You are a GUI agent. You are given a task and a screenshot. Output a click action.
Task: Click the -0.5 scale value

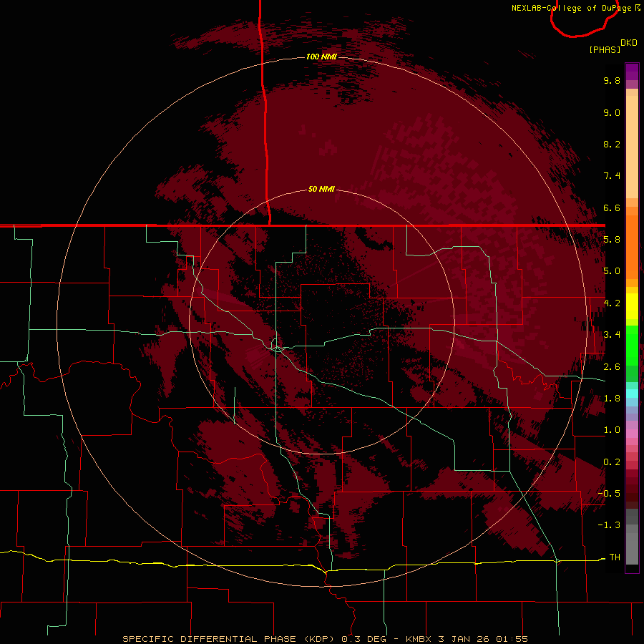tap(609, 494)
